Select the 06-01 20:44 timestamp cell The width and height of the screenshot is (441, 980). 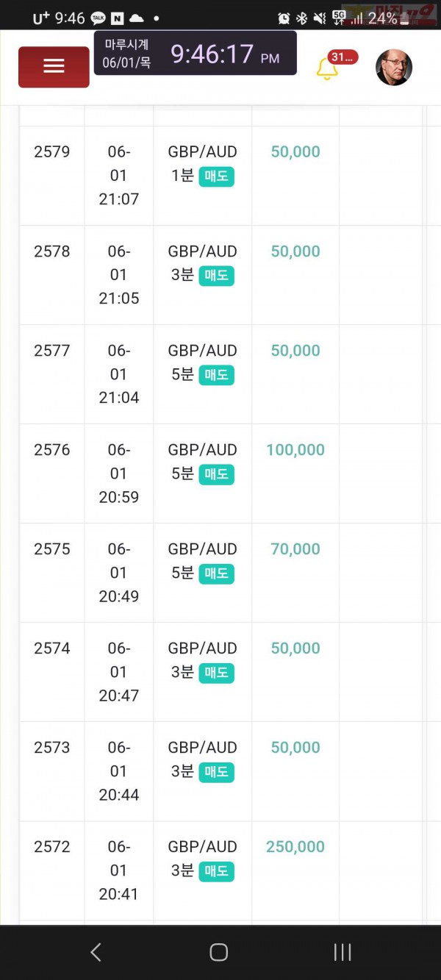(119, 770)
